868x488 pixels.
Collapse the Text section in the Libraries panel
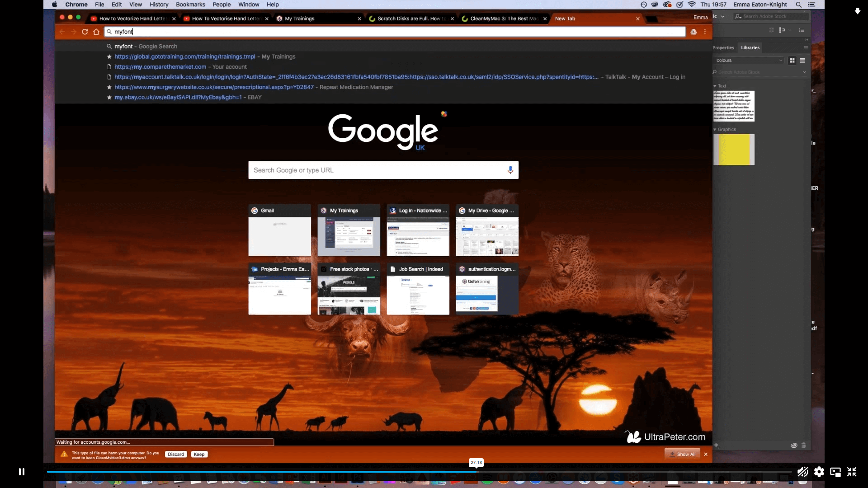[x=715, y=85]
